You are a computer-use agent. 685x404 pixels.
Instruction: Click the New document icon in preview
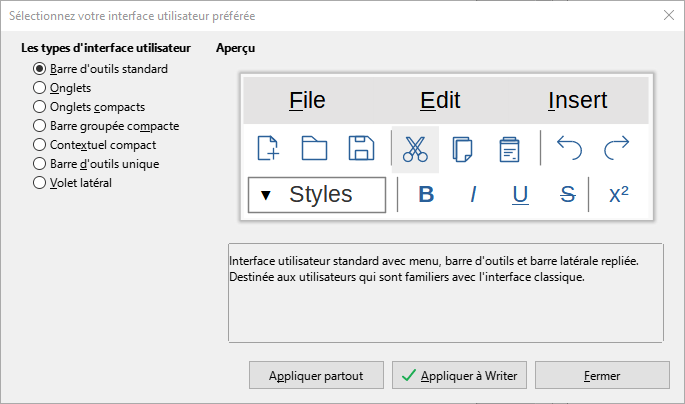click(x=268, y=148)
